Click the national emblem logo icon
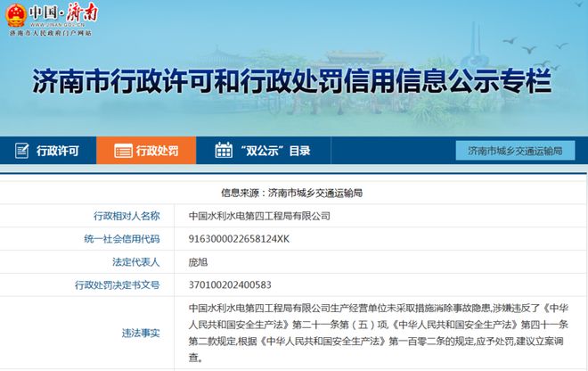Image resolution: width=588 pixels, height=371 pixels. (x=16, y=14)
